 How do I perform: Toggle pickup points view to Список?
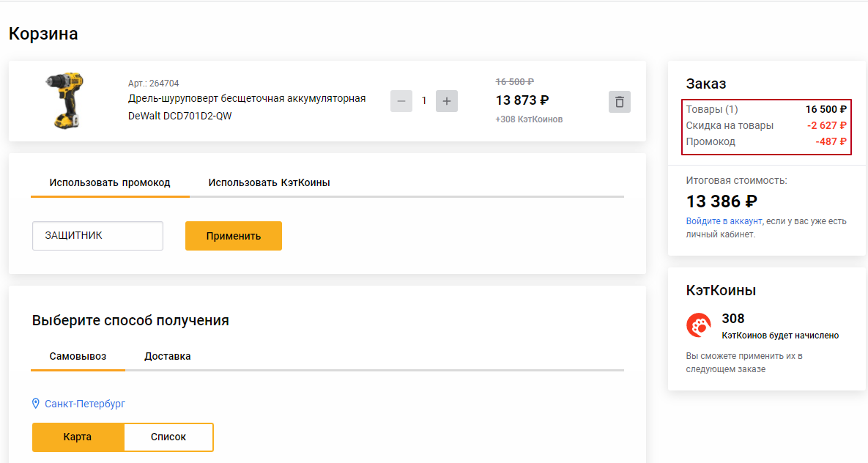(x=168, y=437)
